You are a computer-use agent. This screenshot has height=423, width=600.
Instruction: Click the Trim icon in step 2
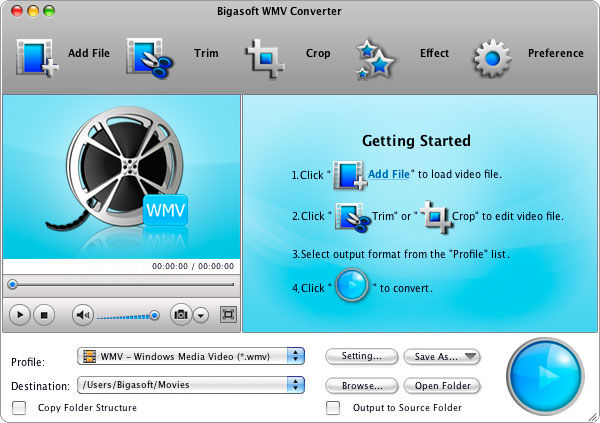[x=352, y=217]
